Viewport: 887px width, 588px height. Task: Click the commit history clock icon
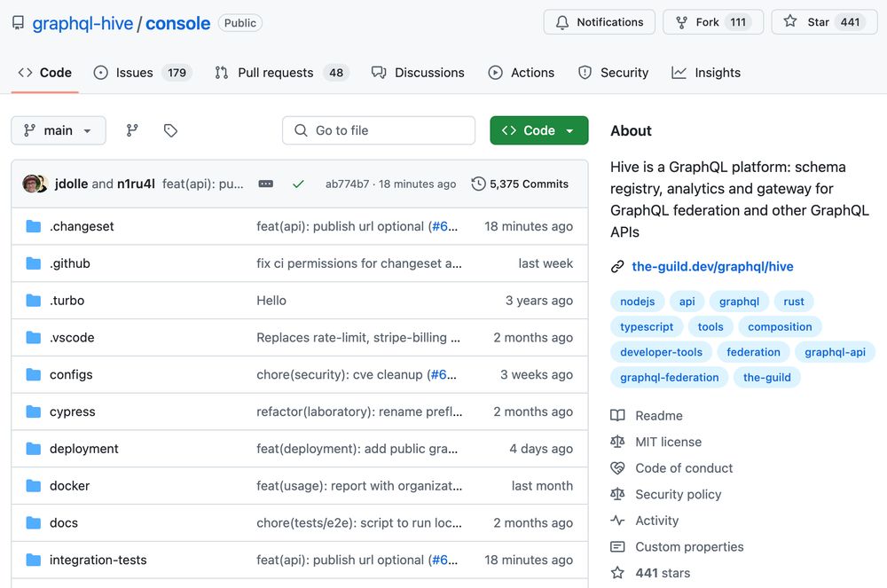[x=479, y=184]
